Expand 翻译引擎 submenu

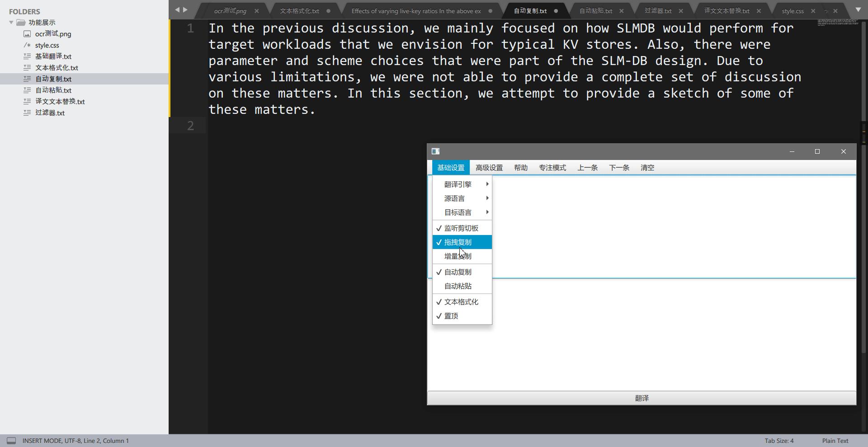click(x=462, y=184)
